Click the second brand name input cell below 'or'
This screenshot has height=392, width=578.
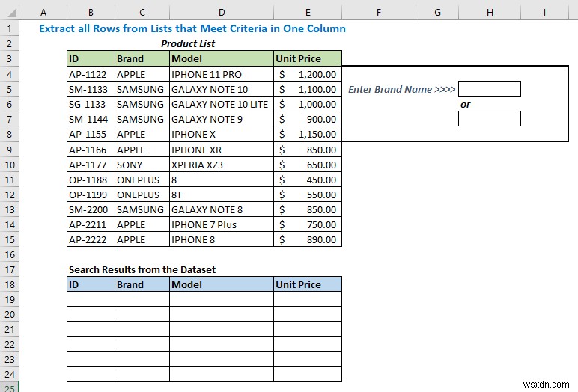(x=490, y=119)
